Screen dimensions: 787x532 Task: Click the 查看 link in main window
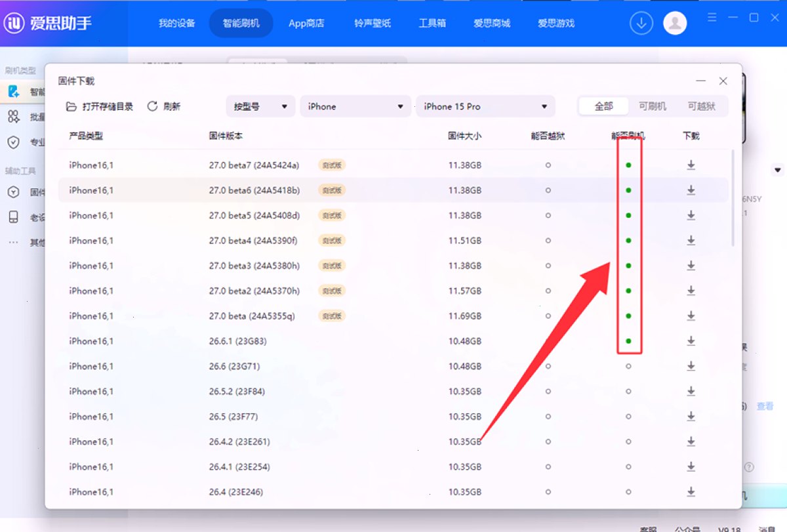(x=765, y=407)
